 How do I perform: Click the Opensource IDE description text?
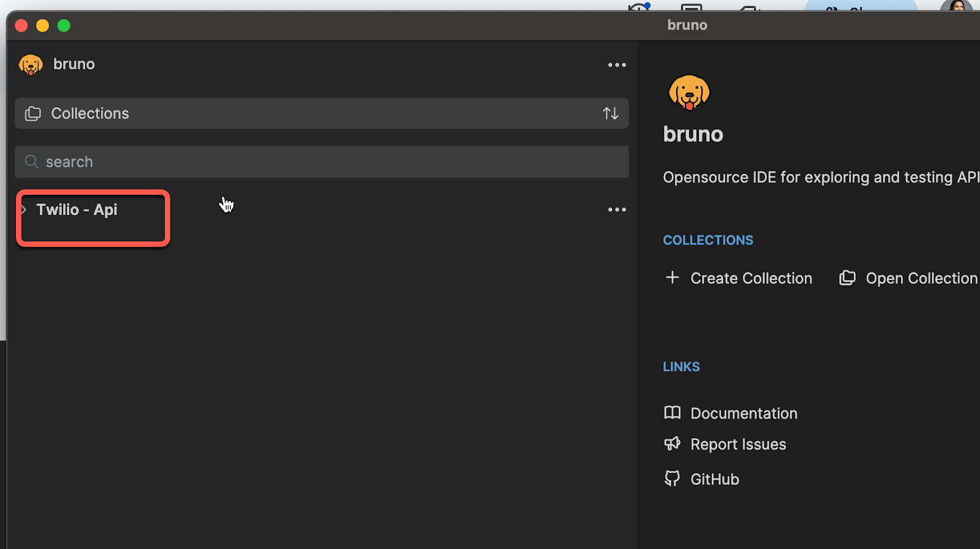[821, 177]
